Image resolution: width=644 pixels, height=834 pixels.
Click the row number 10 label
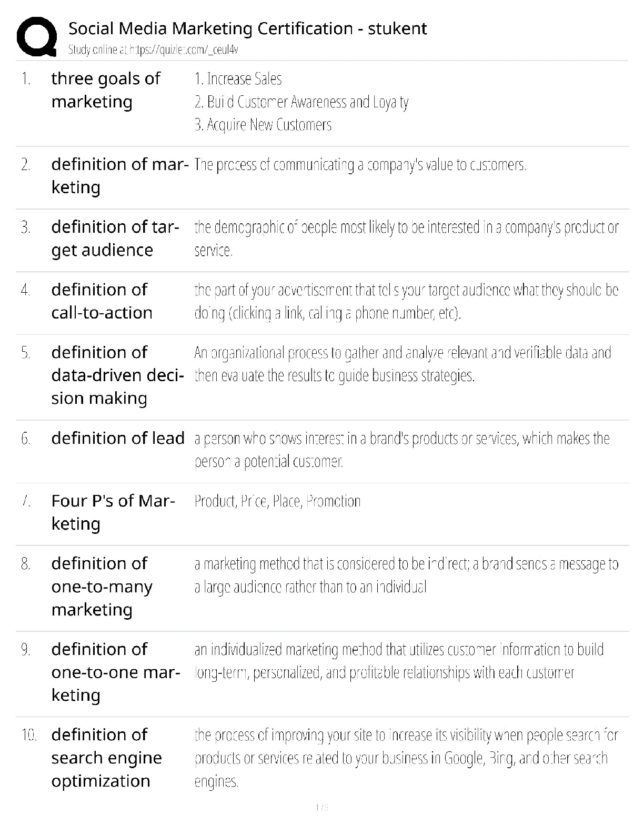click(28, 735)
